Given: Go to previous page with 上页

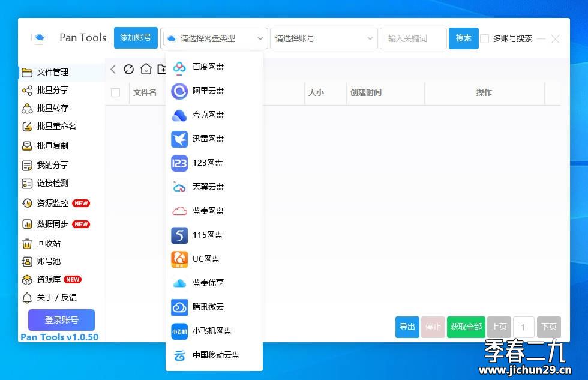Looking at the screenshot, I should coord(499,327).
